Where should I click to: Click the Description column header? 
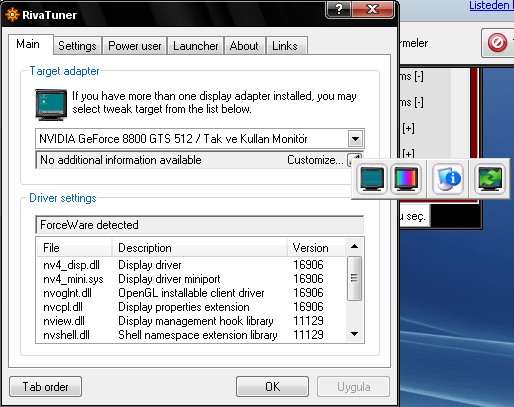[x=199, y=248]
